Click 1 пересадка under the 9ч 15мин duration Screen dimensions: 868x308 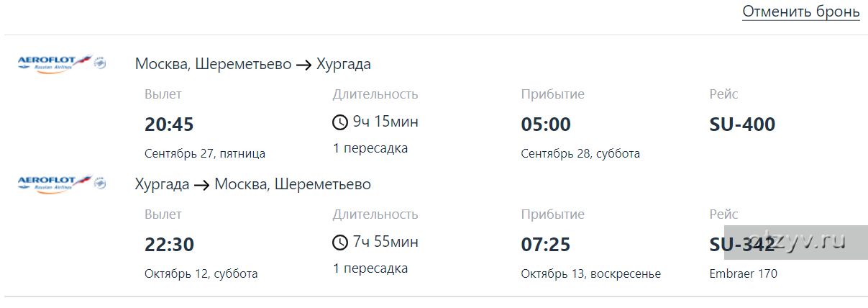click(x=370, y=148)
